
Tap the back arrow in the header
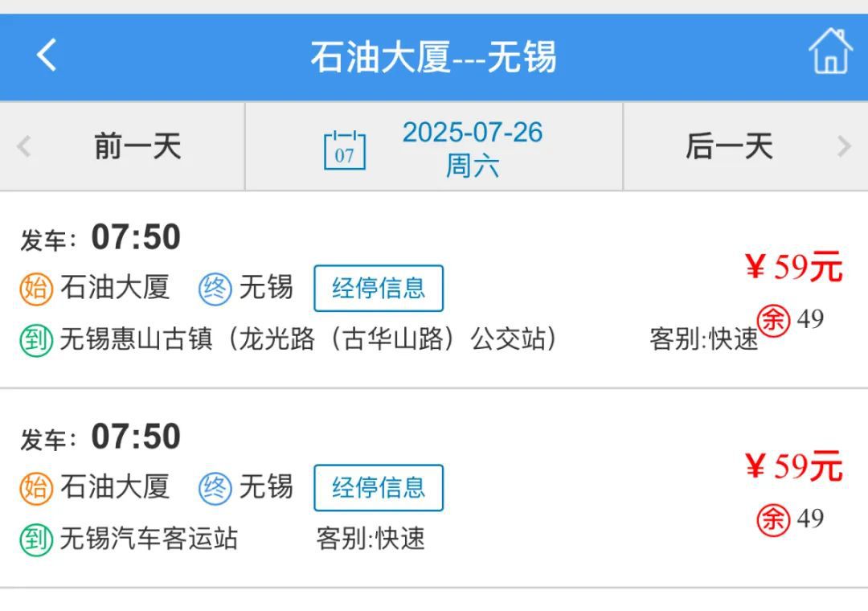[47, 55]
